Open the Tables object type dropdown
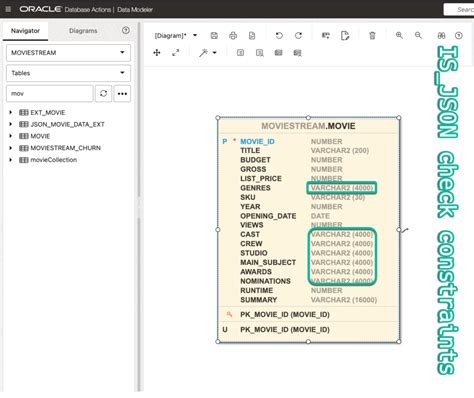The height and width of the screenshot is (398, 474). (x=68, y=73)
